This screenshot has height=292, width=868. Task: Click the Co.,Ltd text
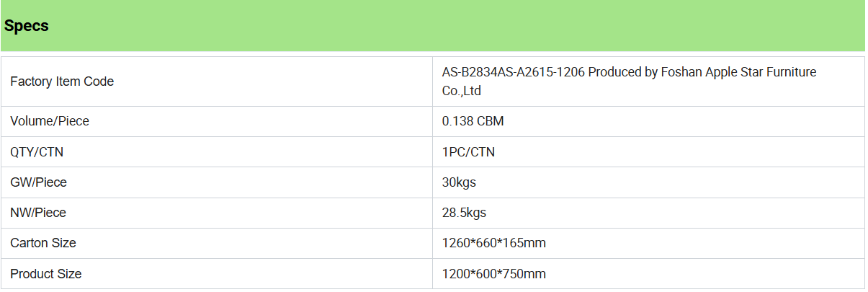click(461, 91)
